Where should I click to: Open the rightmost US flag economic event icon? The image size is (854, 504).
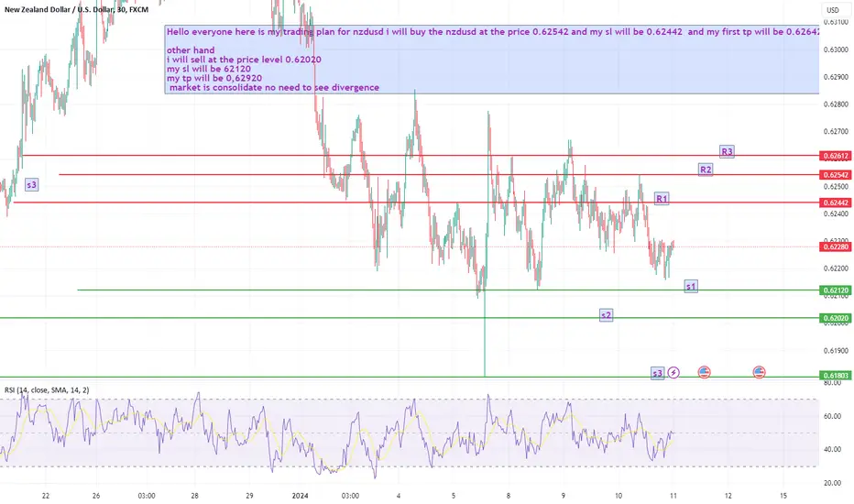760,372
